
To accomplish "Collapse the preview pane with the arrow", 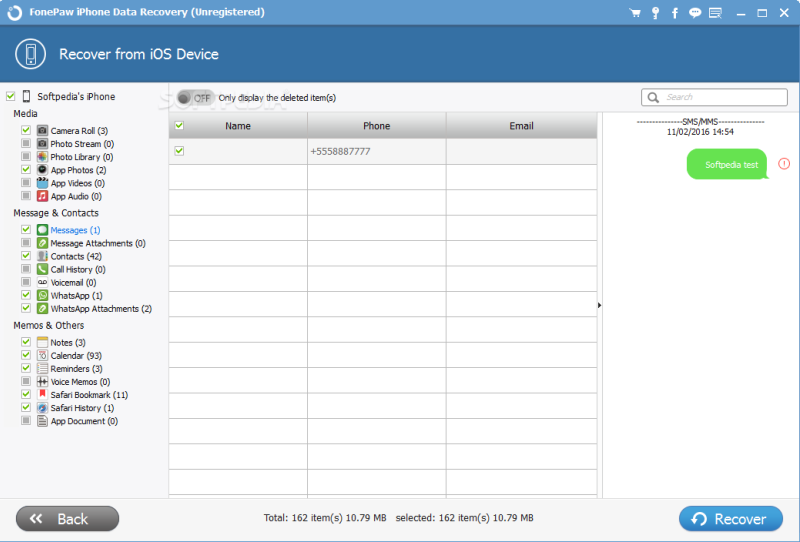I will click(599, 305).
